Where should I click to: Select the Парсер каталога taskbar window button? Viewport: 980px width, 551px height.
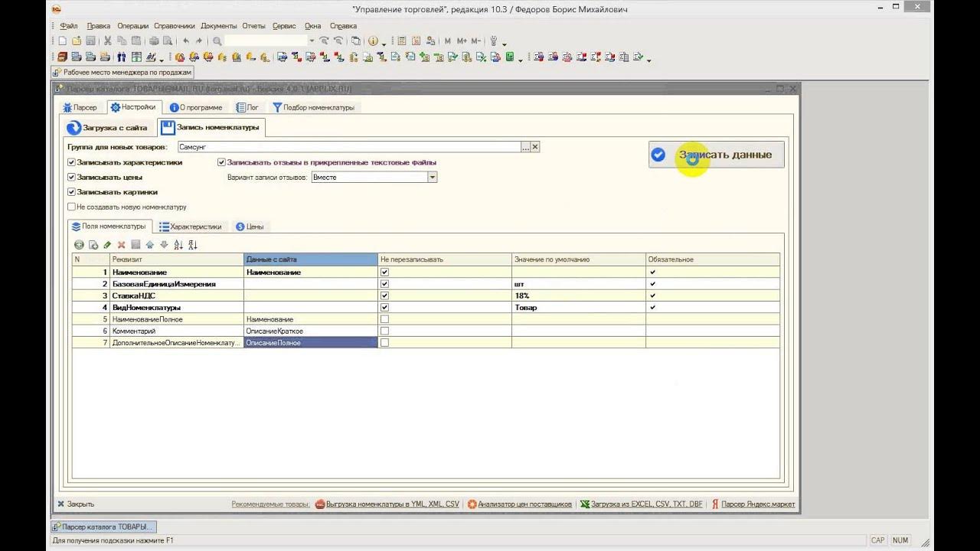pyautogui.click(x=103, y=527)
